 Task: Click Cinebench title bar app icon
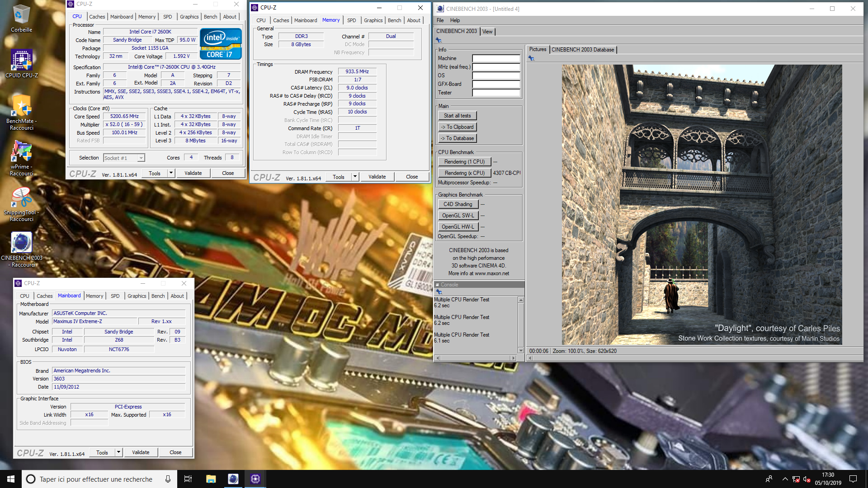coord(440,9)
